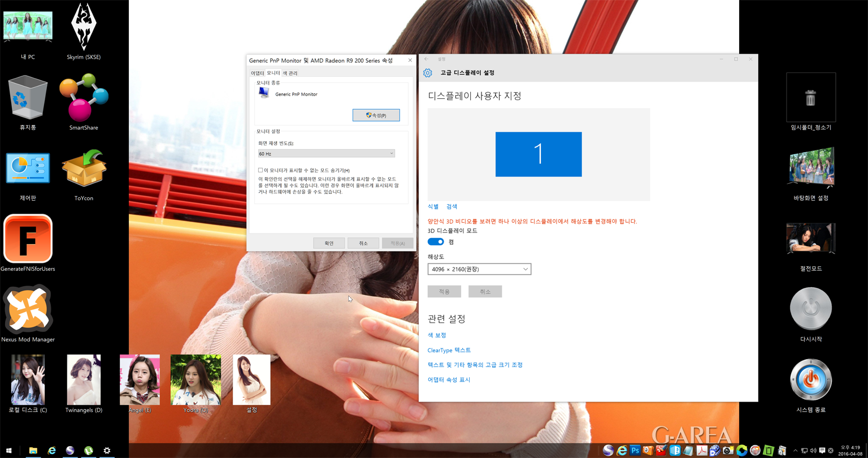Image resolution: width=868 pixels, height=458 pixels.
Task: Click 취소 in the monitor properties dialog
Action: coord(363,243)
